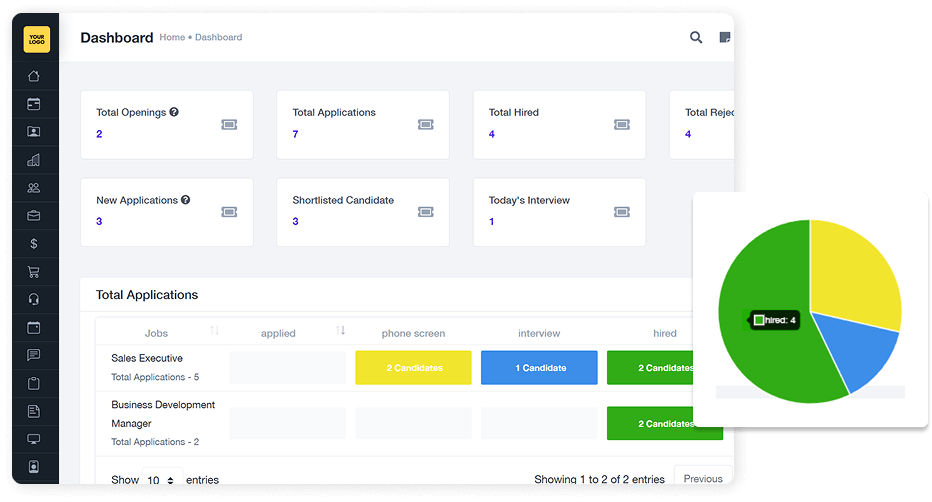The image size is (932, 502).
Task: Open the briefcase icon in sidebar
Action: [x=34, y=215]
